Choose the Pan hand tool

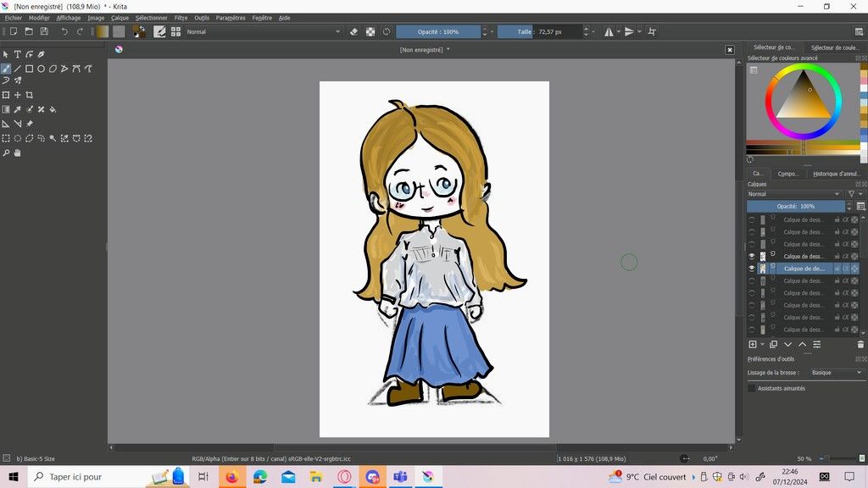17,153
